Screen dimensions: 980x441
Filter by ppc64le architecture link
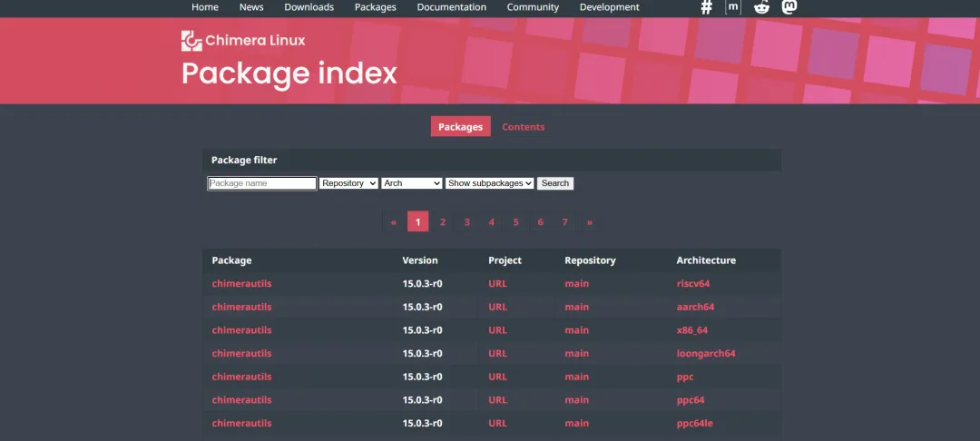pos(695,423)
